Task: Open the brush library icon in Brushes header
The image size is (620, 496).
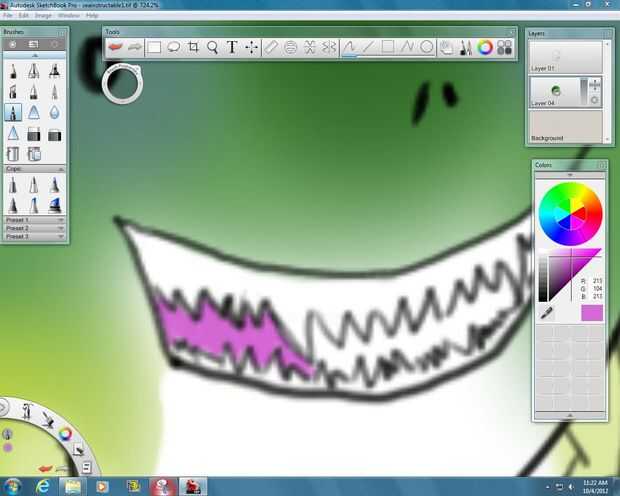Action: click(34, 44)
